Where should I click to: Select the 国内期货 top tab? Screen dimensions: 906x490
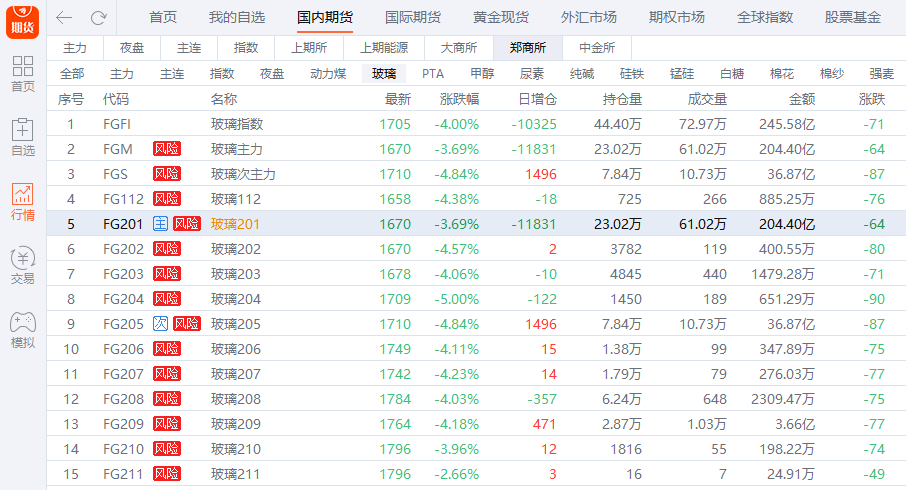tap(325, 17)
